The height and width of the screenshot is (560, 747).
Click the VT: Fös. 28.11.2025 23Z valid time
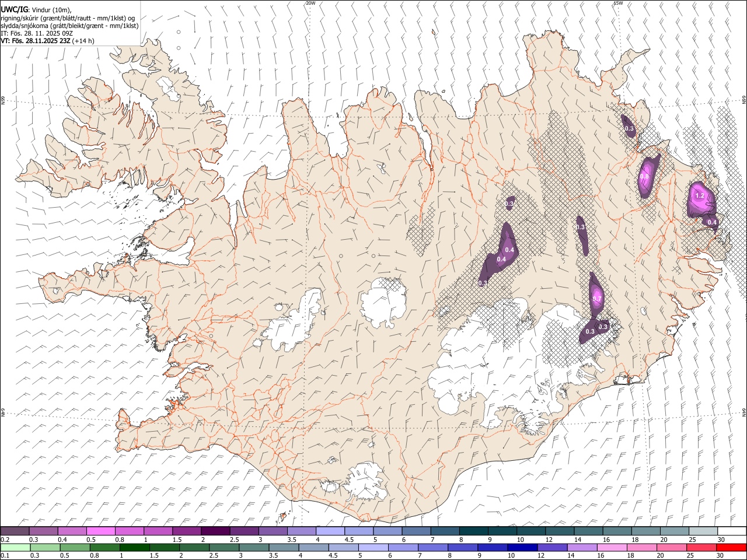[36, 41]
